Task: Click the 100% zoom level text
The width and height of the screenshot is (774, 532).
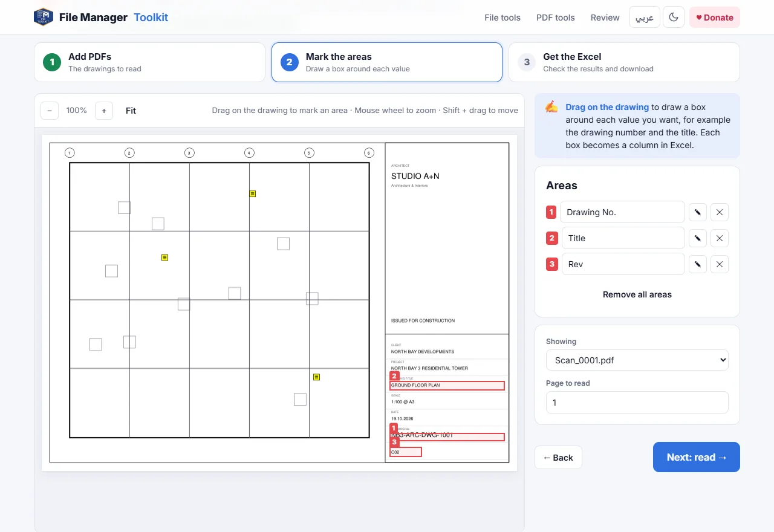Action: (x=77, y=111)
